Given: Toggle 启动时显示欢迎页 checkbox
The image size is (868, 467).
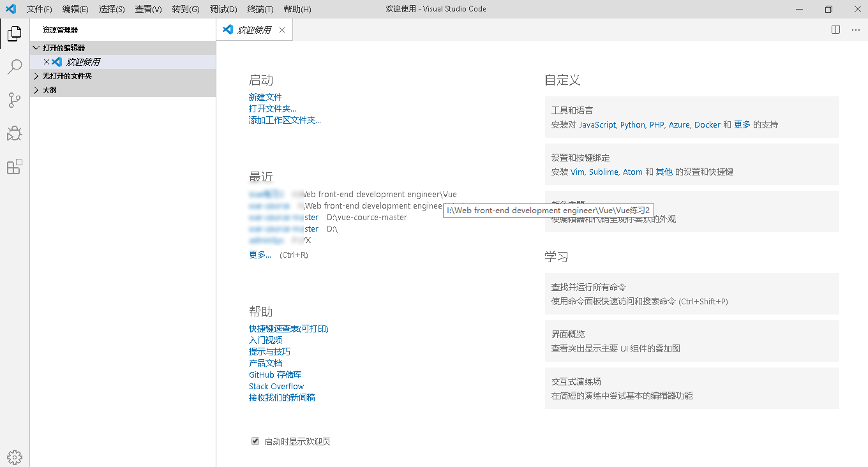Looking at the screenshot, I should 255,441.
